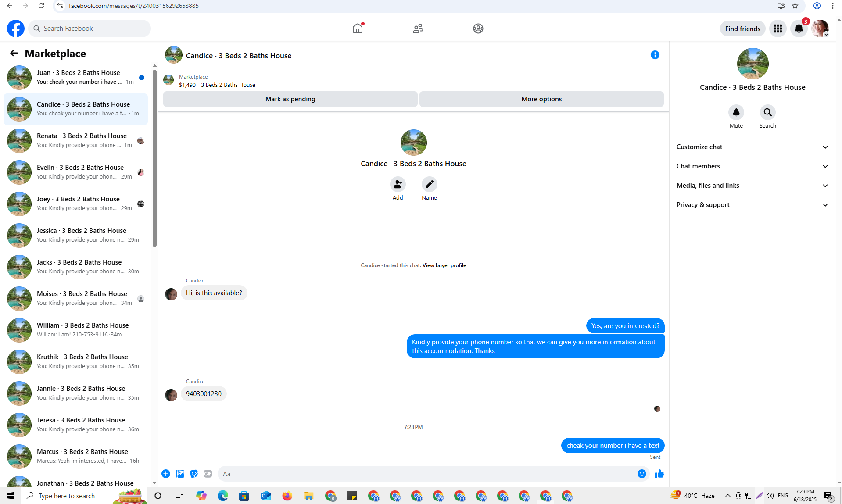Click the conversation list scrollbar

click(154, 158)
